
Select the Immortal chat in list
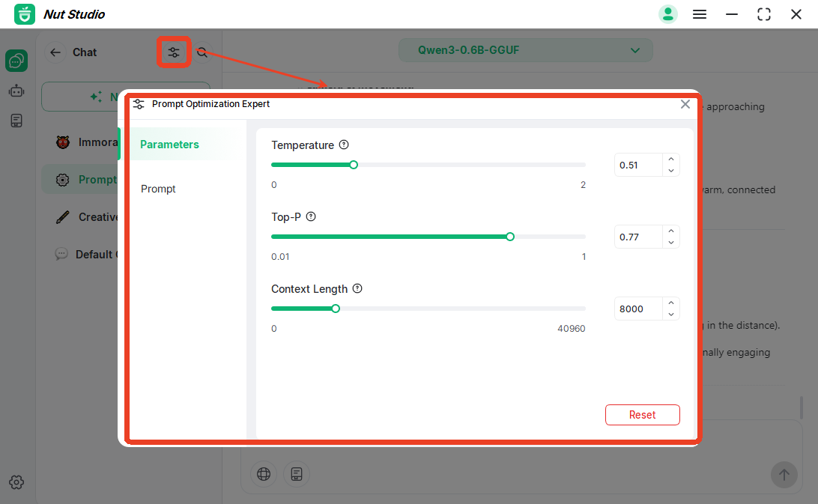tap(86, 142)
